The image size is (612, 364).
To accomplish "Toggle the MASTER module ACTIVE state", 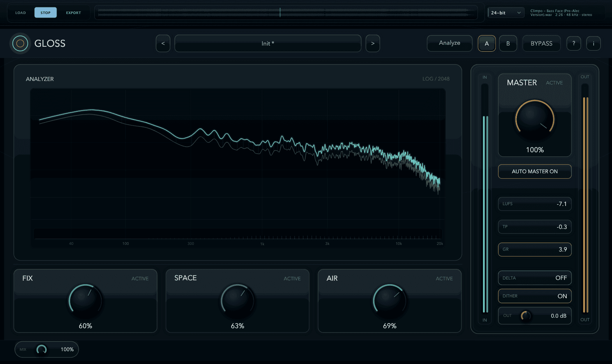I will 554,83.
